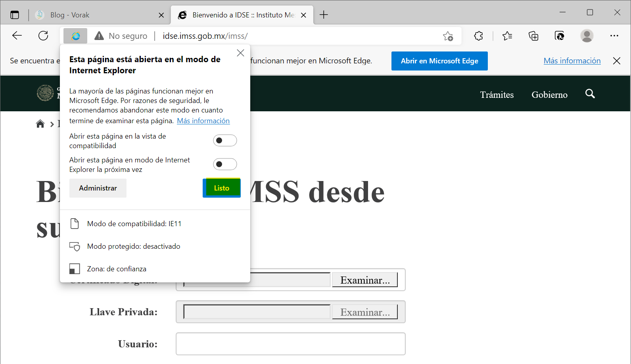631x364 pixels.
Task: Open the tab actions menu icon
Action: (15, 15)
